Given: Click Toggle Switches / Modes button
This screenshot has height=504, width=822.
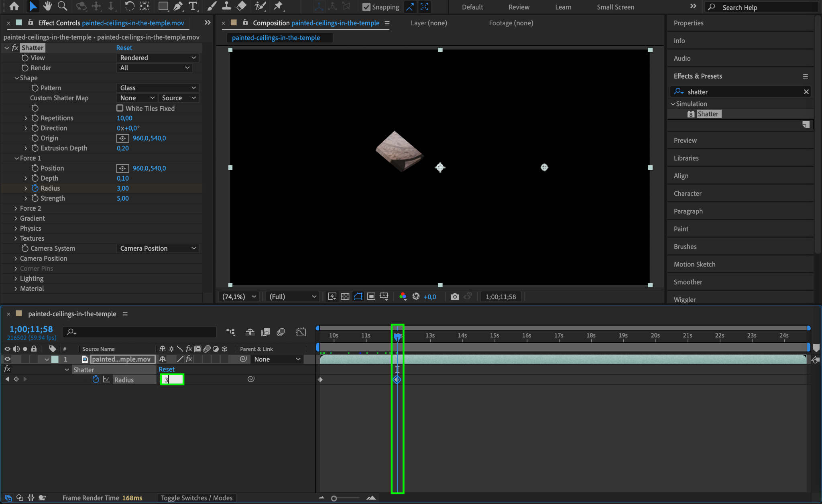Looking at the screenshot, I should [x=196, y=498].
